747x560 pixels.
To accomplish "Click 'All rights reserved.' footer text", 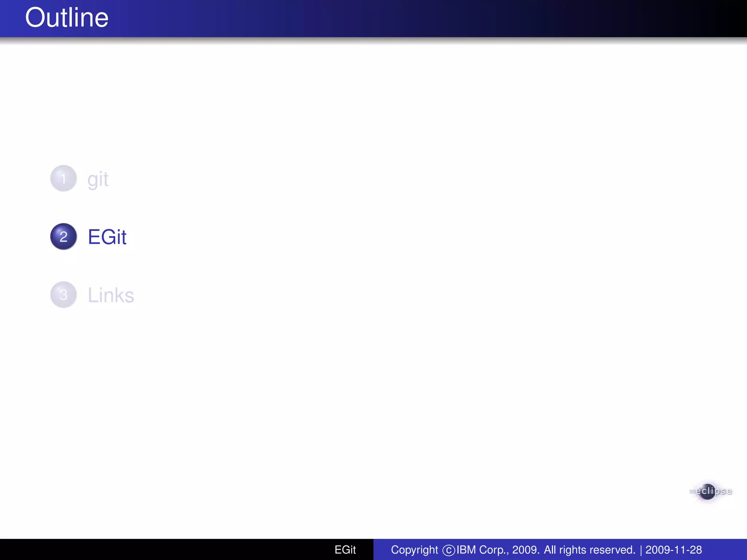I will (589, 550).
